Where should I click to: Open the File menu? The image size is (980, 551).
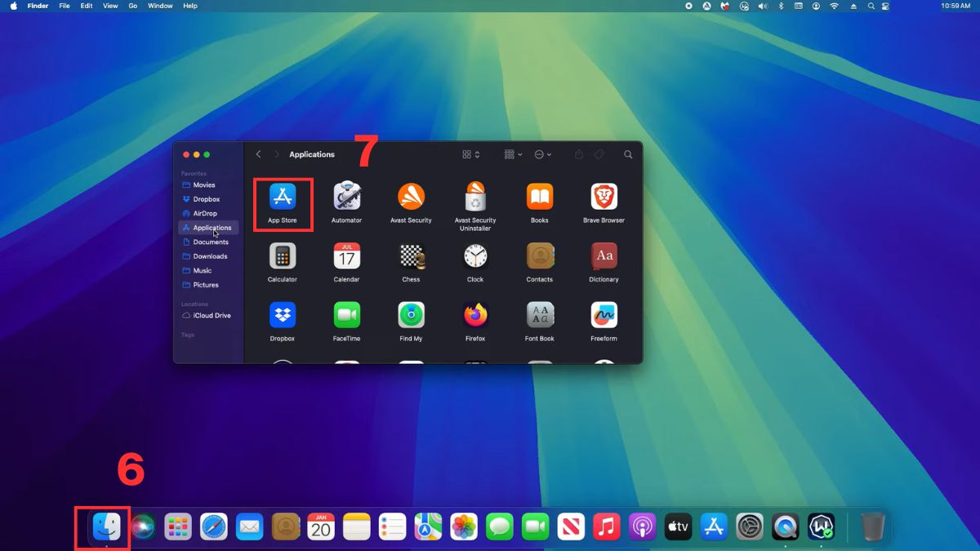[x=65, y=6]
